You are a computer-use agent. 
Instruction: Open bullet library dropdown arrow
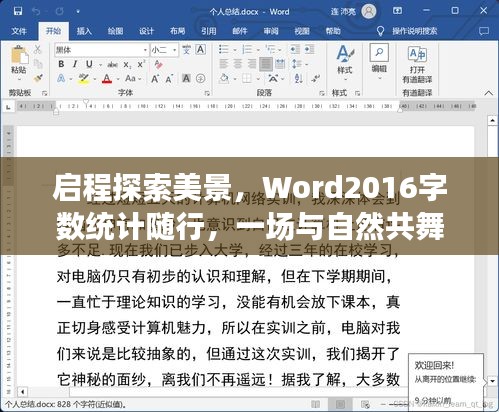[235, 50]
